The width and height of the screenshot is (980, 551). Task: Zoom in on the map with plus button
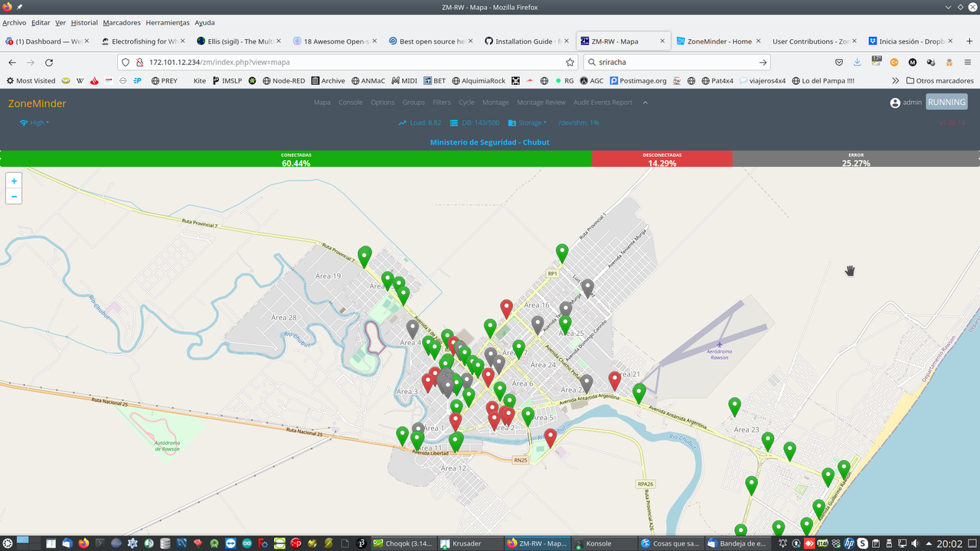[14, 181]
